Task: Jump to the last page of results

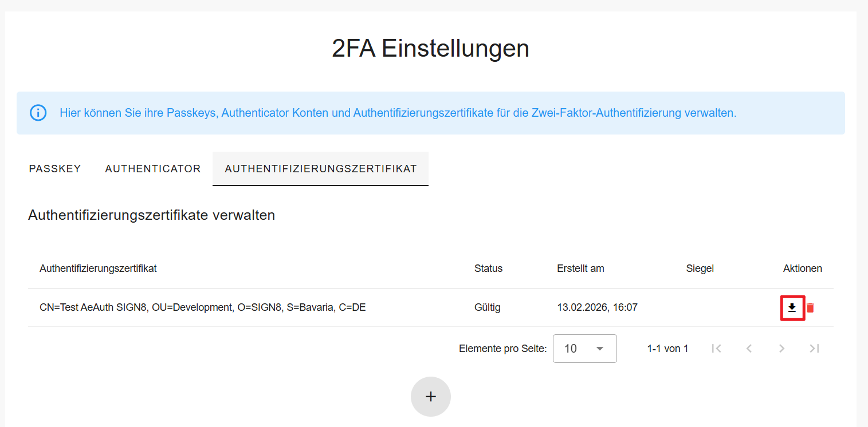Action: click(x=814, y=349)
